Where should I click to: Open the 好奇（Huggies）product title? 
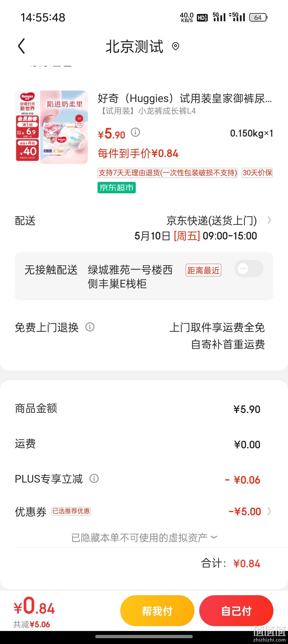tap(185, 98)
